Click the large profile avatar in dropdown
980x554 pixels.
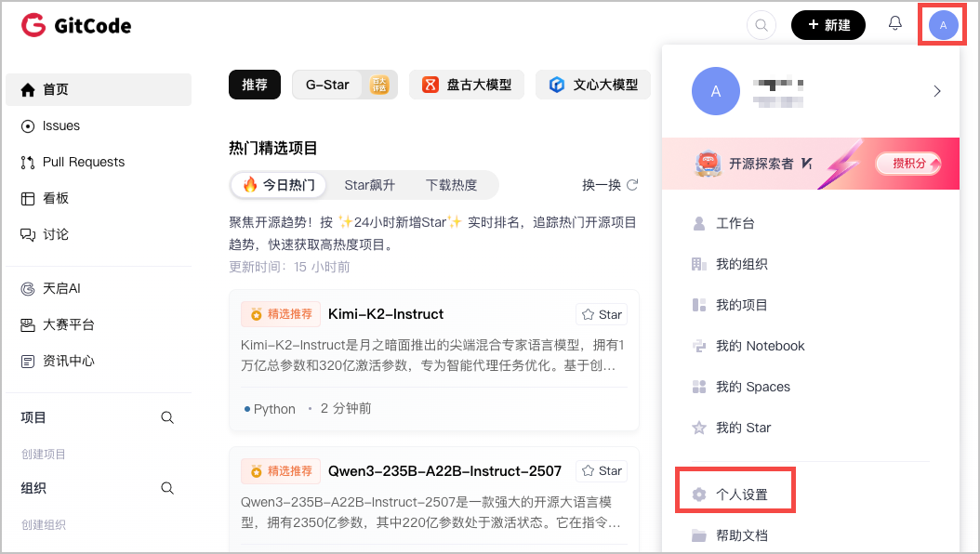[x=716, y=91]
